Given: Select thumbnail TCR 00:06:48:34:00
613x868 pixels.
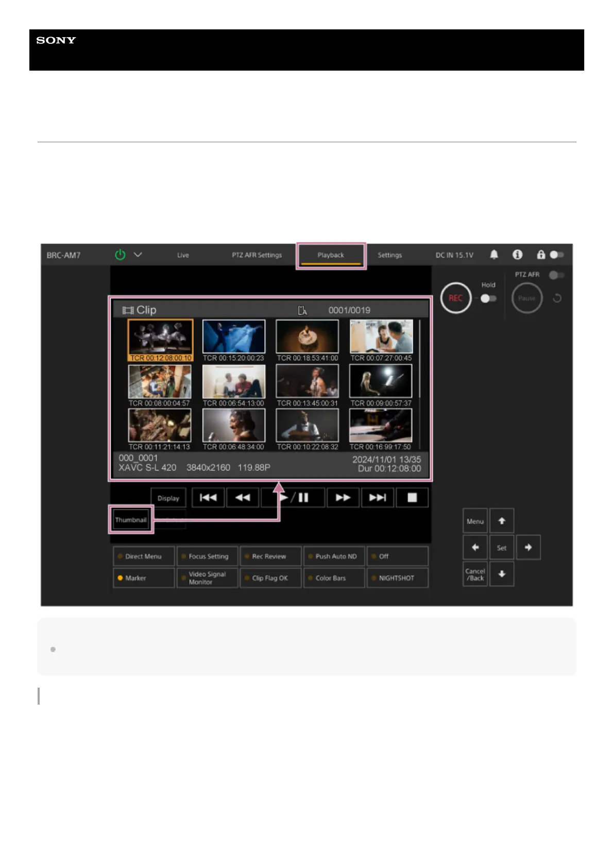Looking at the screenshot, I should [233, 429].
